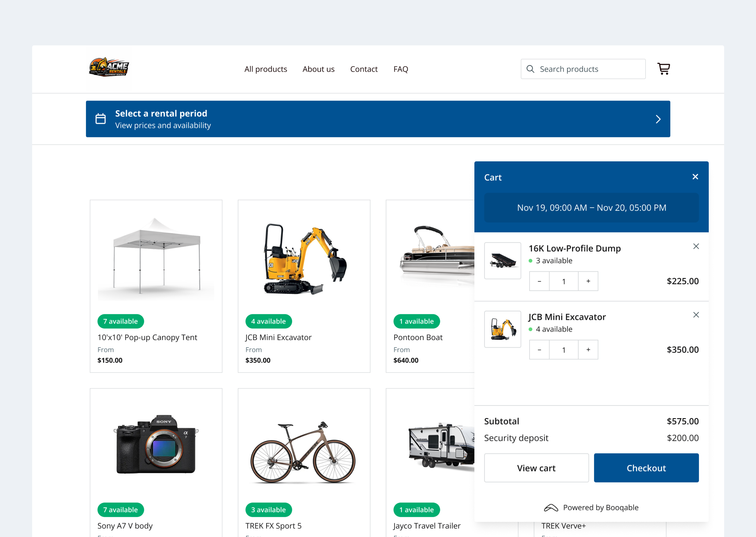
Task: Click the ACME Rentals logo
Action: click(109, 67)
